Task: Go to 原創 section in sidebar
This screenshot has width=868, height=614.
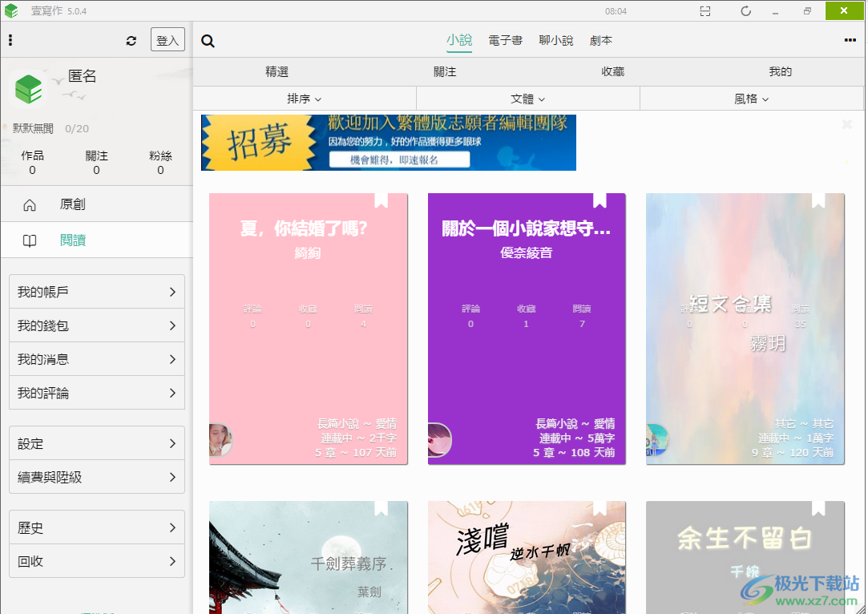Action: [x=97, y=204]
